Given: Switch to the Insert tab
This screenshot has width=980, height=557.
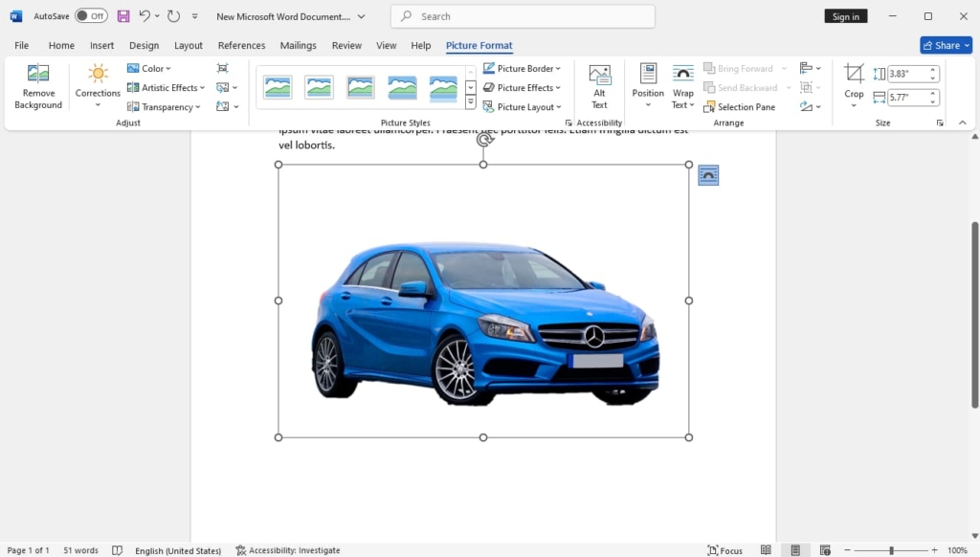Looking at the screenshot, I should [101, 45].
